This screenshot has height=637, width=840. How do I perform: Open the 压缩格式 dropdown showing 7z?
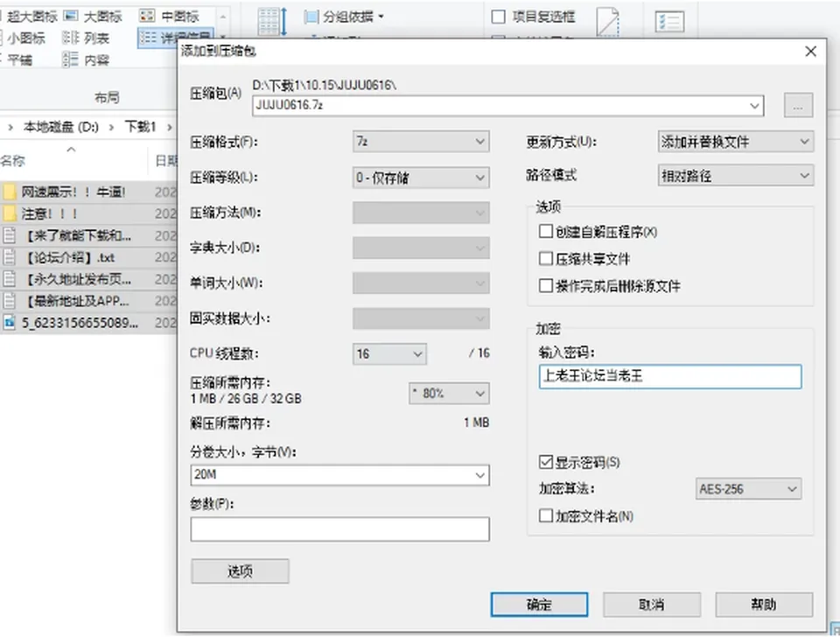pos(421,142)
